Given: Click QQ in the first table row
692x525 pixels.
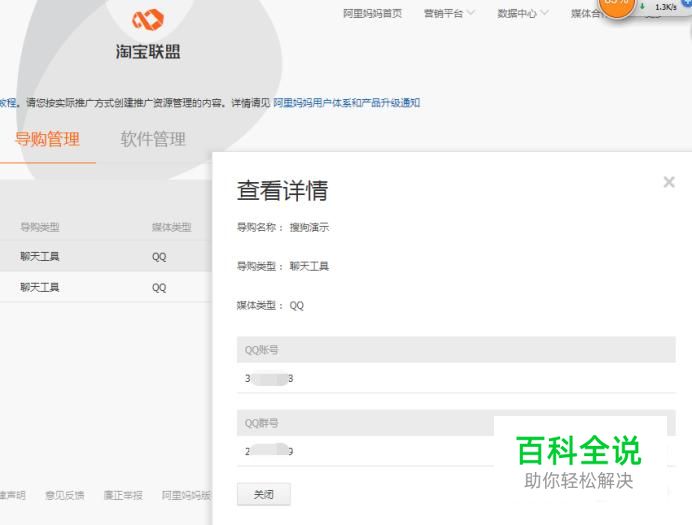Looking at the screenshot, I should pos(159,257).
